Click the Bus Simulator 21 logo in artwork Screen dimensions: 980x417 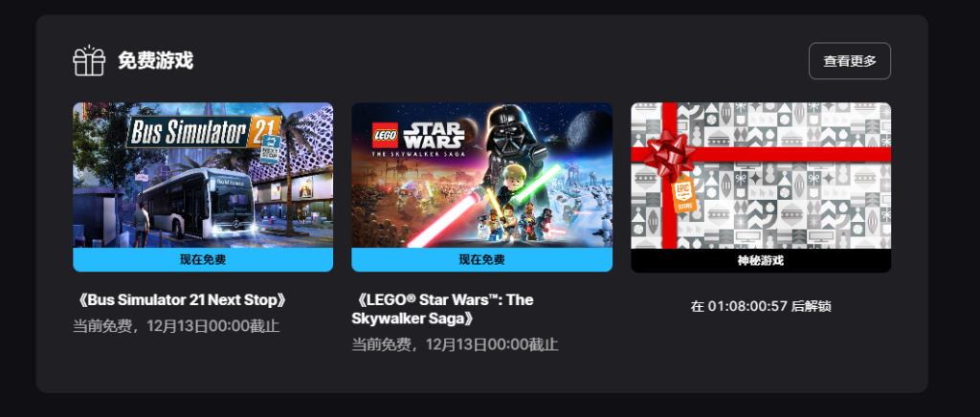click(198, 130)
